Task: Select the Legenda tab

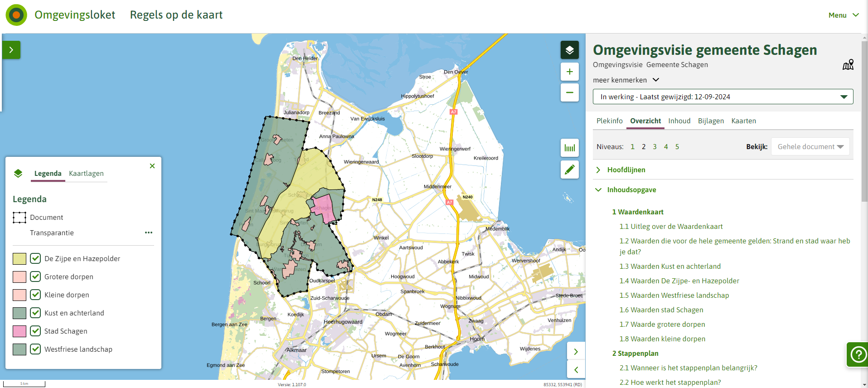Action: (48, 173)
